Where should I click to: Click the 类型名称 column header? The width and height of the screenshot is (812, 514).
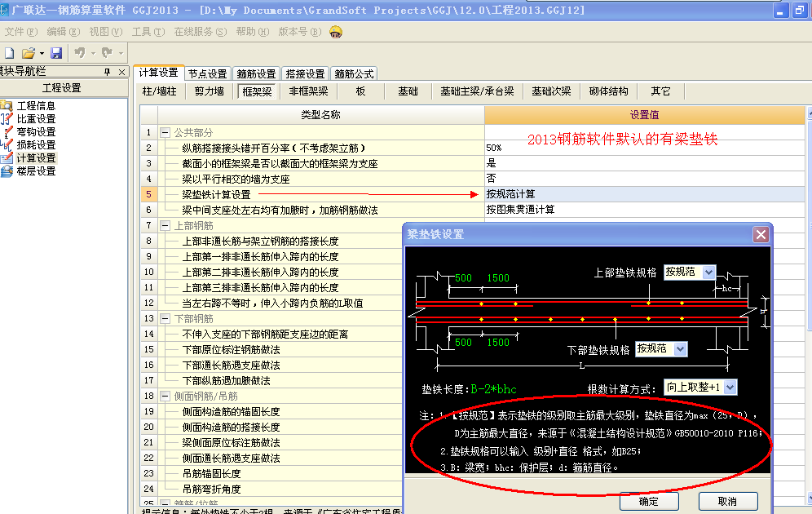pyautogui.click(x=320, y=115)
